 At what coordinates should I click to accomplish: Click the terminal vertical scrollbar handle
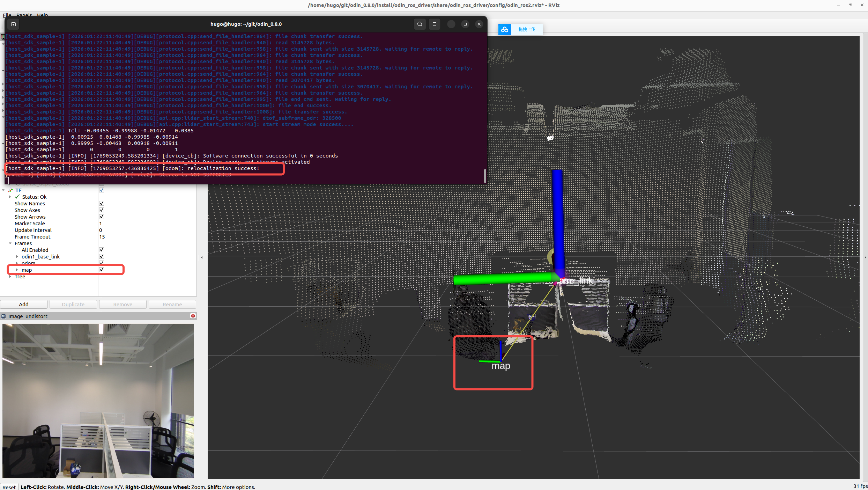coord(485,176)
